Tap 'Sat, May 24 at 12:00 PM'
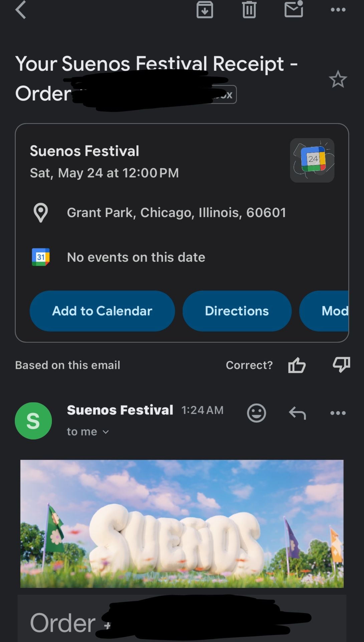The height and width of the screenshot is (642, 364). pos(104,173)
